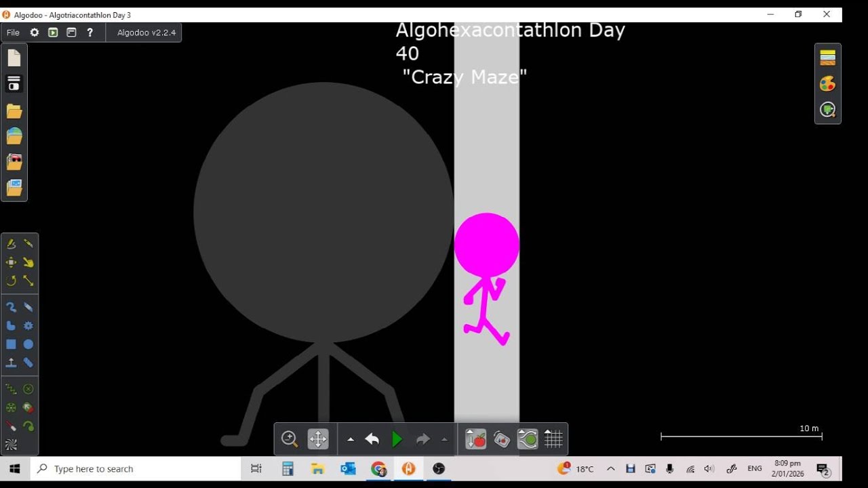This screenshot has width=868, height=488.
Task: Select the Laser pen tool
Action: point(11,426)
